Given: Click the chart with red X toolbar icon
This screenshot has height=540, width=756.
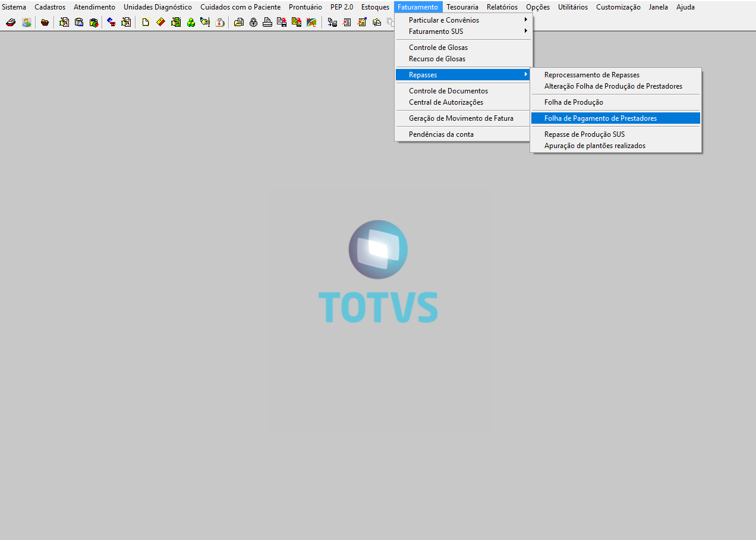Looking at the screenshot, I should (311, 23).
